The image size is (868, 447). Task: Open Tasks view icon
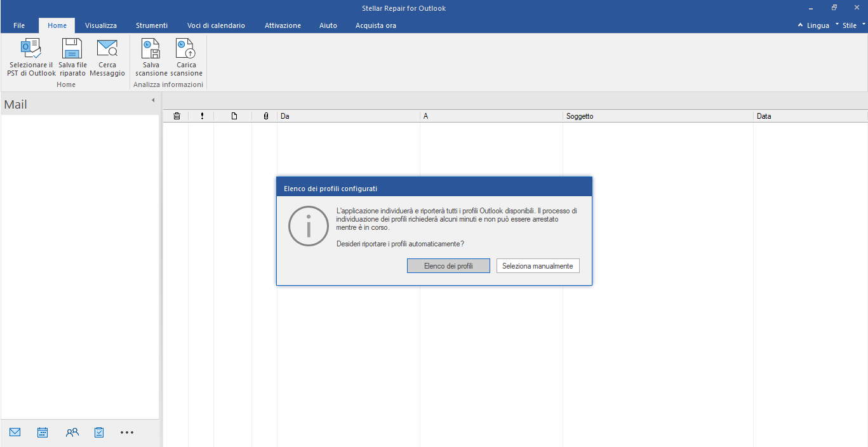click(x=99, y=432)
